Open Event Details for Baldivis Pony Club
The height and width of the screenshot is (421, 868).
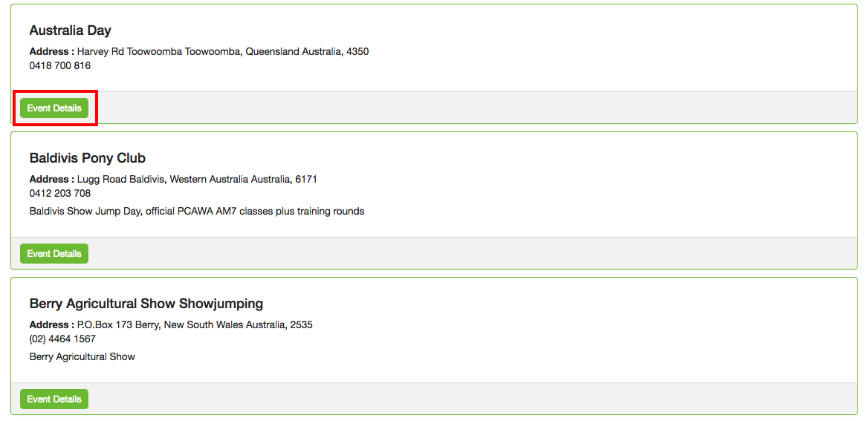click(x=54, y=254)
